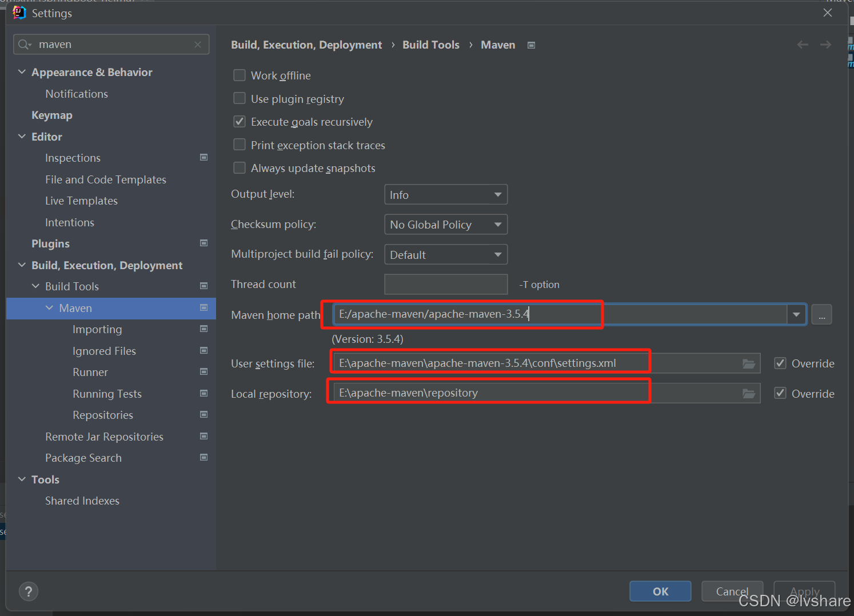Collapse the Editor section

coord(22,137)
